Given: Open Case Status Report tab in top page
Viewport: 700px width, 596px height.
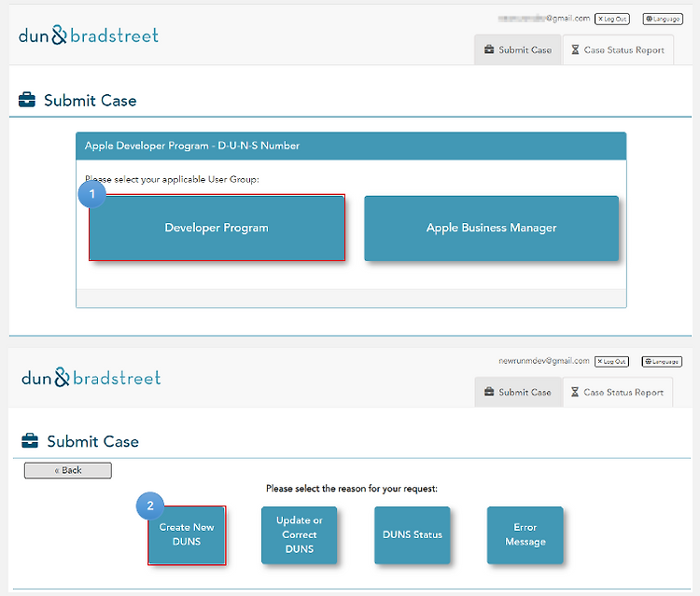Looking at the screenshot, I should [x=618, y=50].
